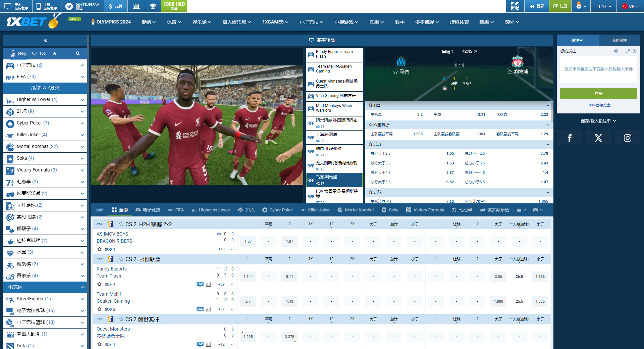644x349 pixels.
Task: Search sports with magnifier icon
Action: click(x=78, y=53)
